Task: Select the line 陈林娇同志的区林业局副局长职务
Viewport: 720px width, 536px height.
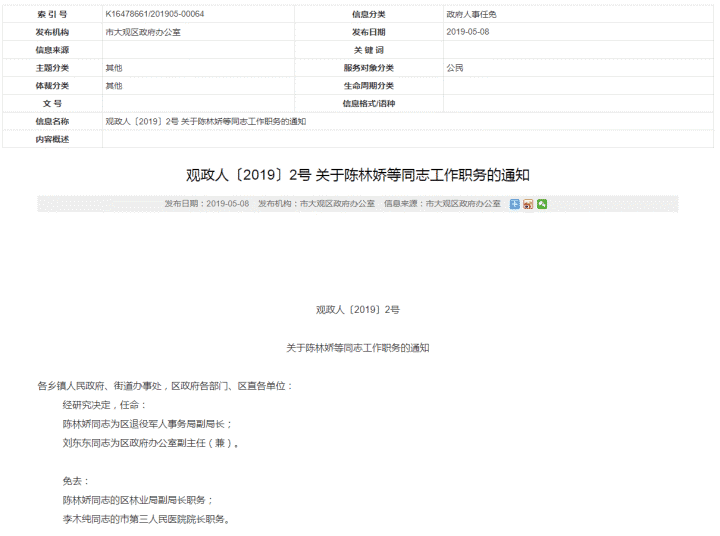Action: tap(138, 500)
